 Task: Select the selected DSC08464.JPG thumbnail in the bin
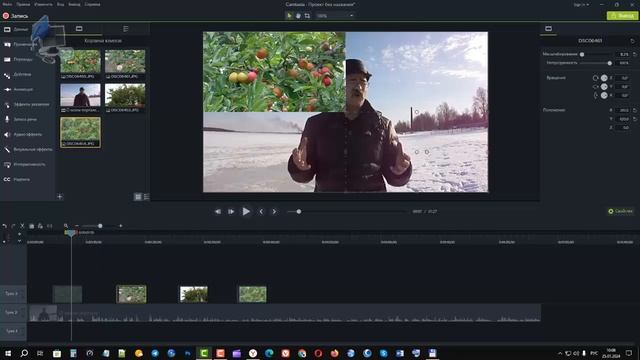80,132
